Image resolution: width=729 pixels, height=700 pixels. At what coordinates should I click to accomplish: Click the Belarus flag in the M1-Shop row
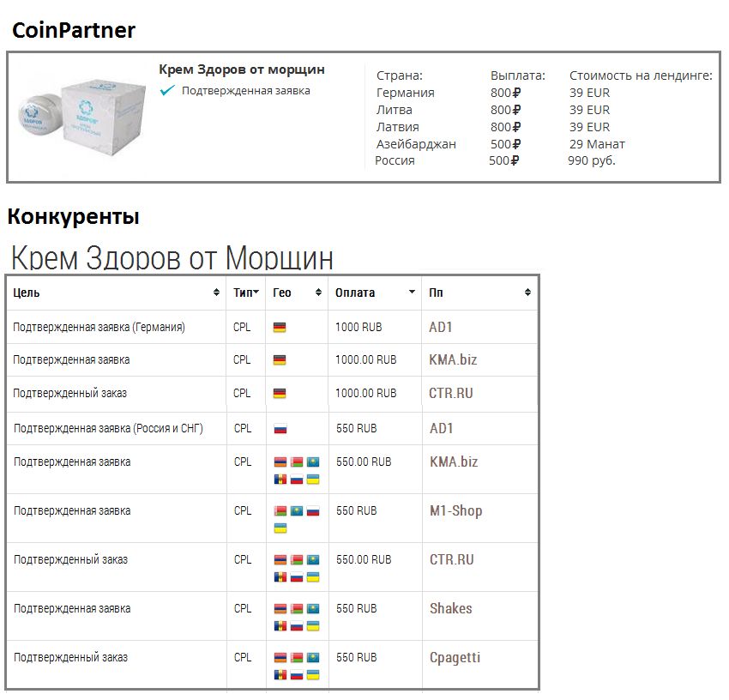(x=280, y=511)
